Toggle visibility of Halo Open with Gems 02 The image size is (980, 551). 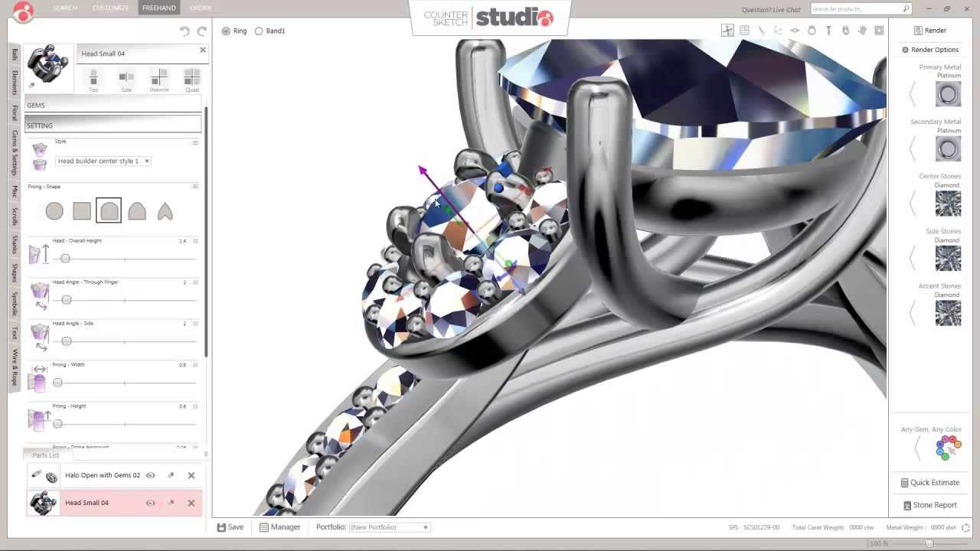[151, 475]
